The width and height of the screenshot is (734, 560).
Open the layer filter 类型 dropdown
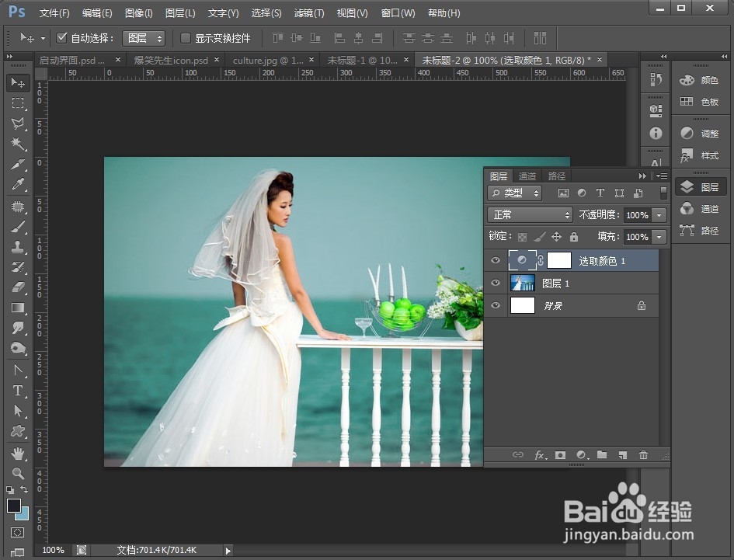pyautogui.click(x=514, y=193)
